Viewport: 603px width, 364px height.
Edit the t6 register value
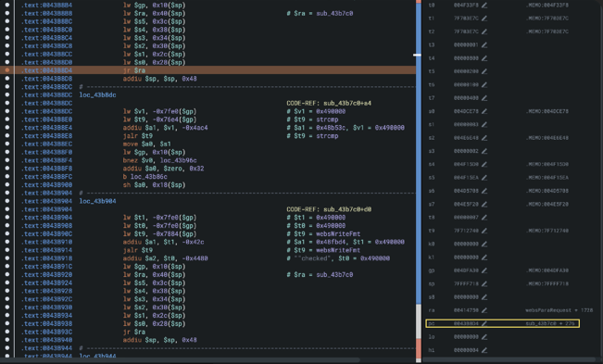tap(484, 84)
